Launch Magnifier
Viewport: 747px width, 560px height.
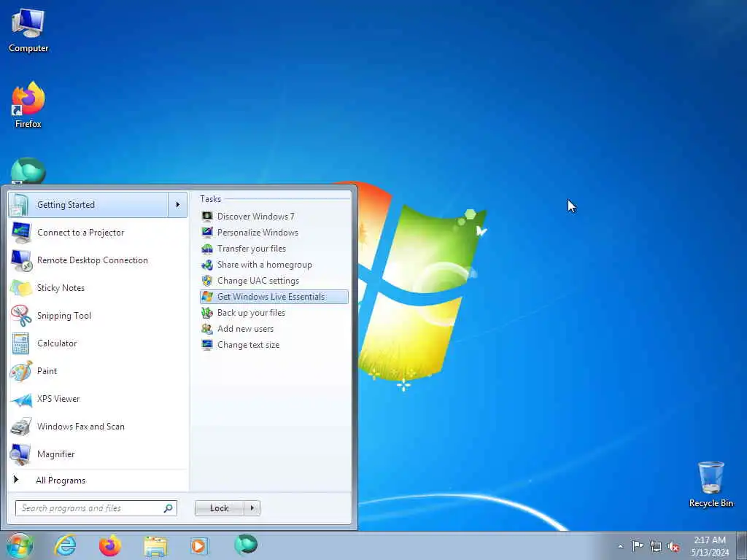[98, 454]
